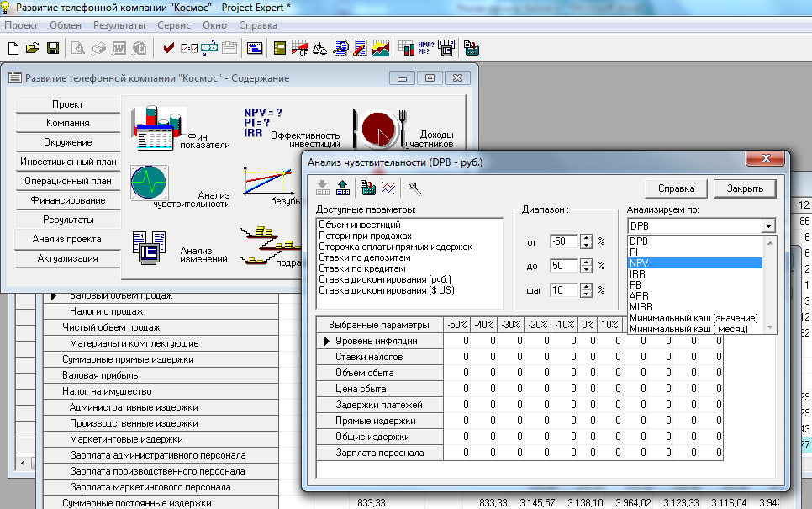Image resolution: width=812 pixels, height=509 pixels.
Task: Click the Анализ чувствительности oscilloscope icon
Action: 149,181
